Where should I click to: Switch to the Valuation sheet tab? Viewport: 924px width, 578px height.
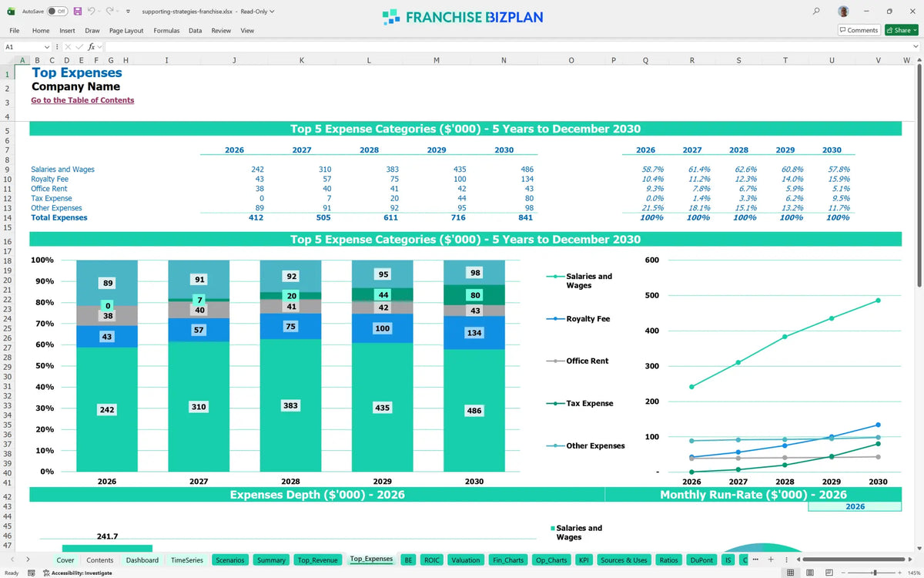click(x=466, y=560)
